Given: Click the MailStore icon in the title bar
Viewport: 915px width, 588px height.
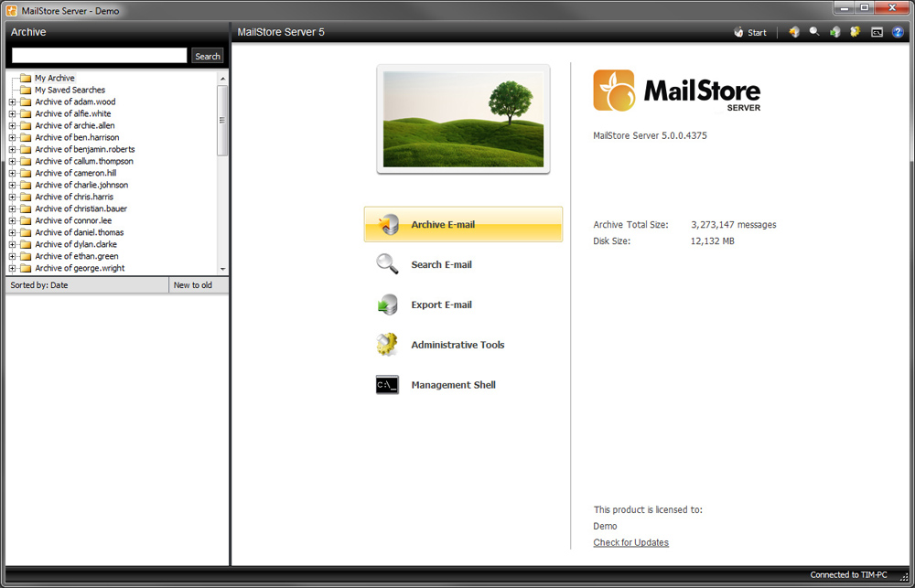Looking at the screenshot, I should [x=12, y=10].
